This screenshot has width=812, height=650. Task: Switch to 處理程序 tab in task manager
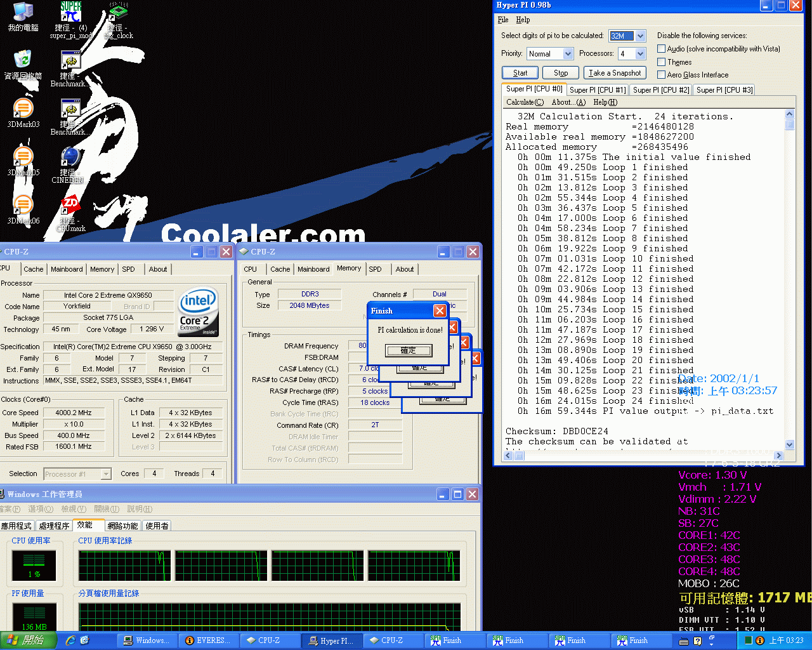pos(54,526)
